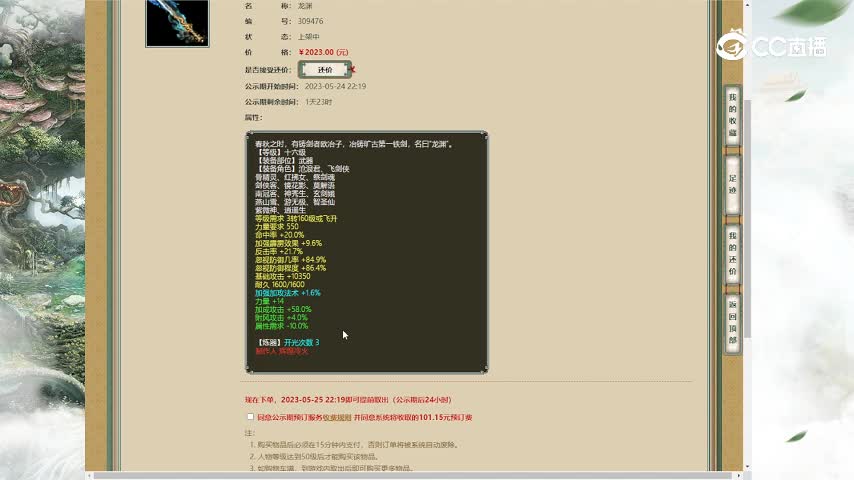Click the 开光次数 3 line

[288, 343]
